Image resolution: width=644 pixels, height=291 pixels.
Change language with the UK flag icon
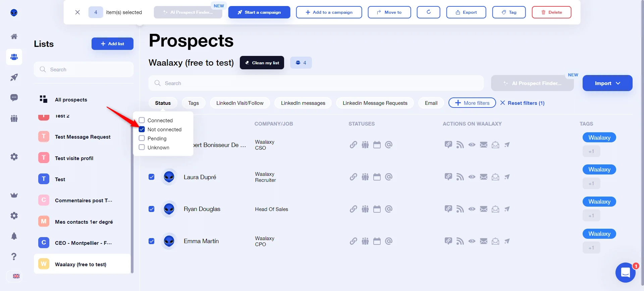click(16, 276)
